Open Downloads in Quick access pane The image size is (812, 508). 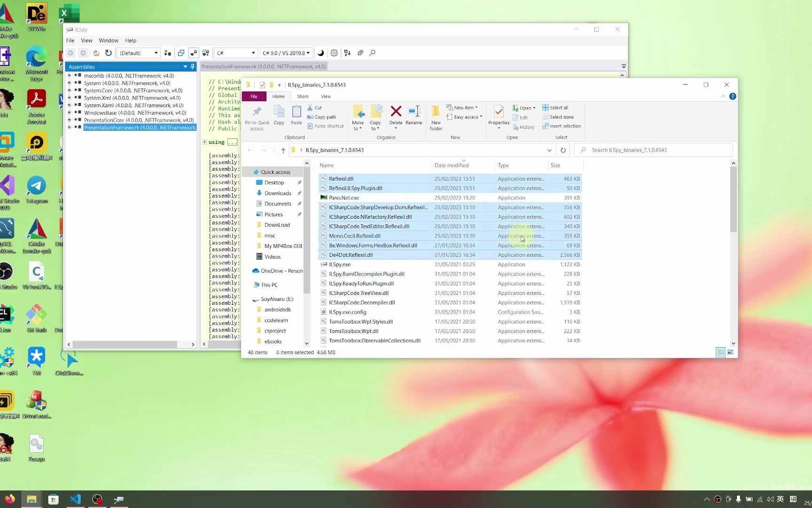278,193
